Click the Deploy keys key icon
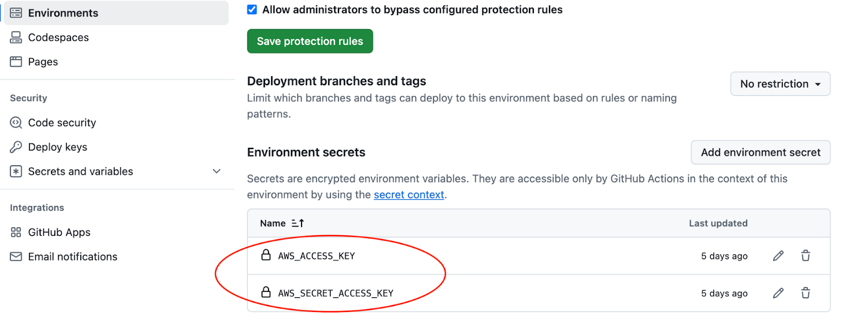The width and height of the screenshot is (868, 326). [16, 147]
